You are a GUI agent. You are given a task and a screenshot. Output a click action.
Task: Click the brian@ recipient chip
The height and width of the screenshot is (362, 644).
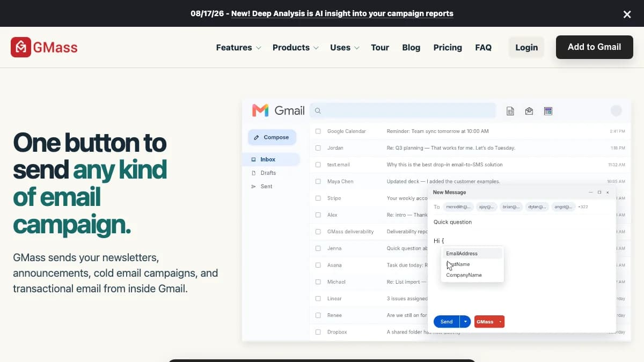[511, 206]
